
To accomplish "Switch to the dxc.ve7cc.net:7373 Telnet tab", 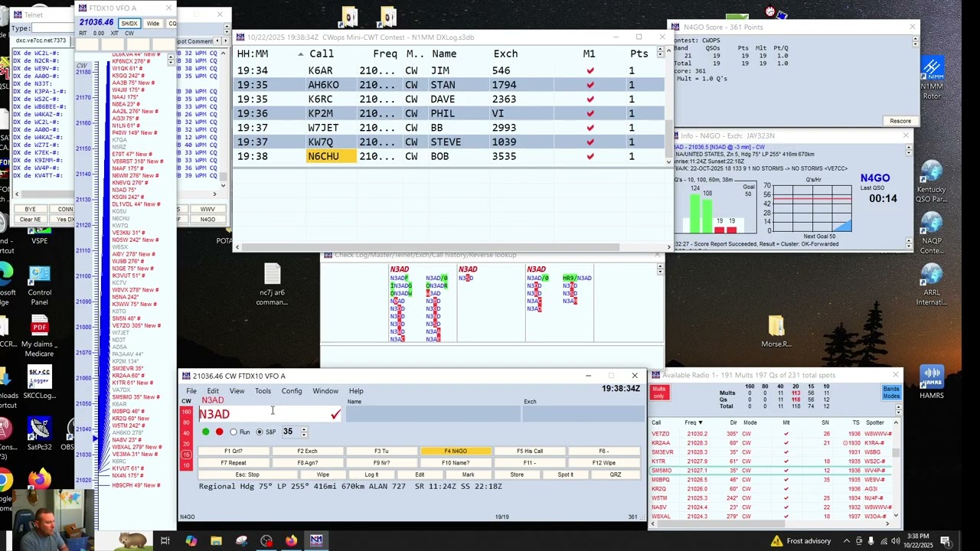I will [x=41, y=41].
